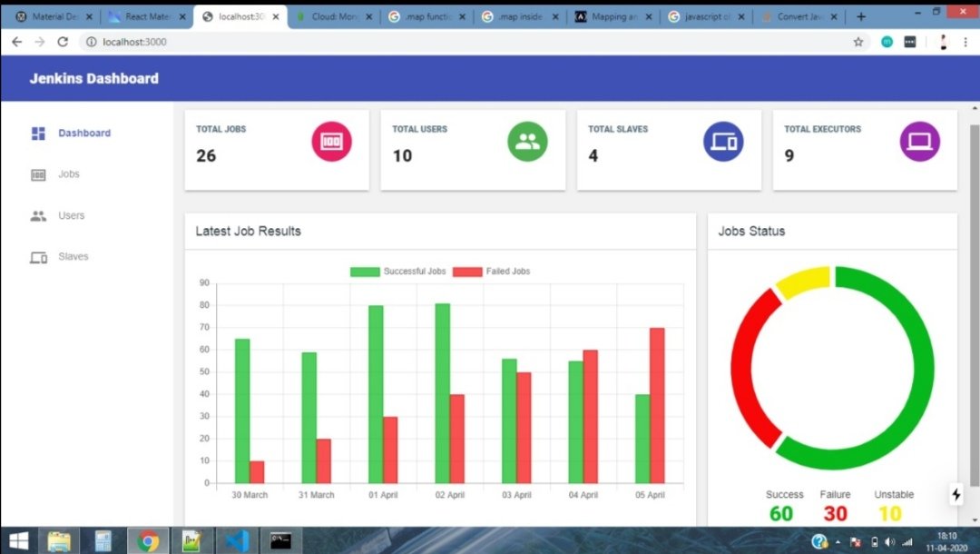This screenshot has height=554, width=980.
Task: Switch to the Convert Jav browser tab
Action: (x=800, y=17)
